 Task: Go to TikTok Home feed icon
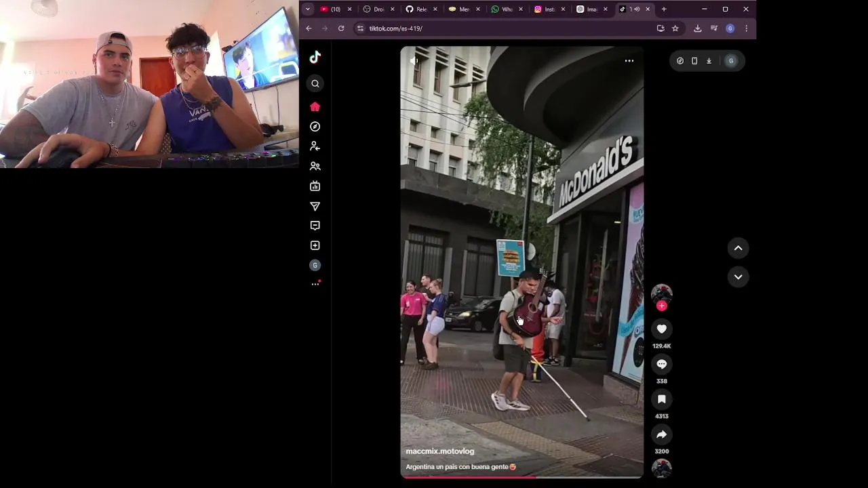coord(315,106)
